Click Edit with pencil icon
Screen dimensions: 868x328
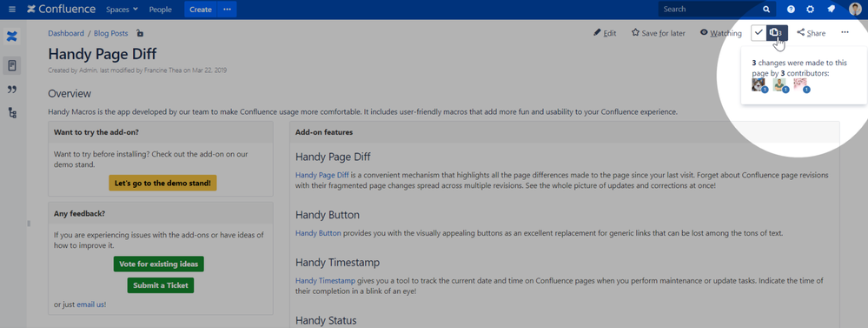[x=605, y=33]
